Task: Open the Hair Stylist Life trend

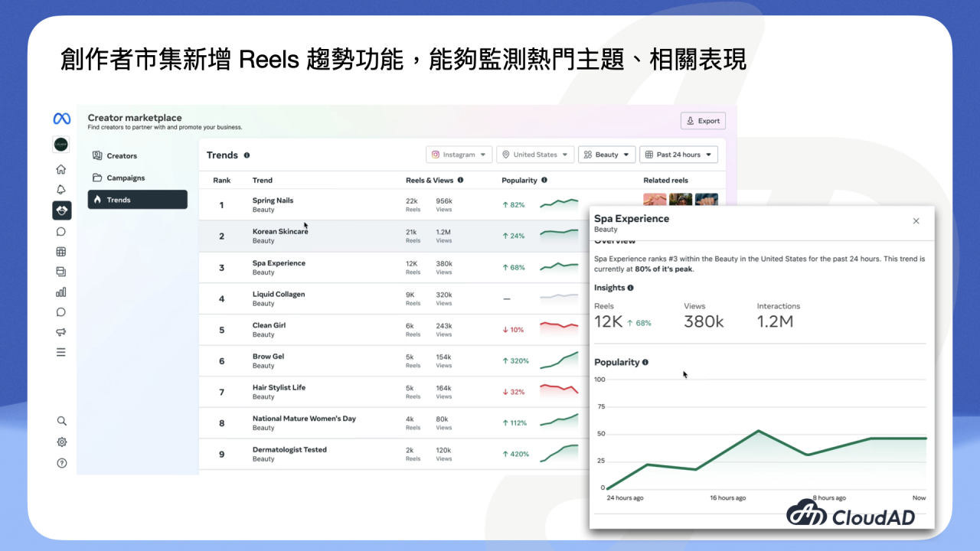Action: pyautogui.click(x=279, y=388)
